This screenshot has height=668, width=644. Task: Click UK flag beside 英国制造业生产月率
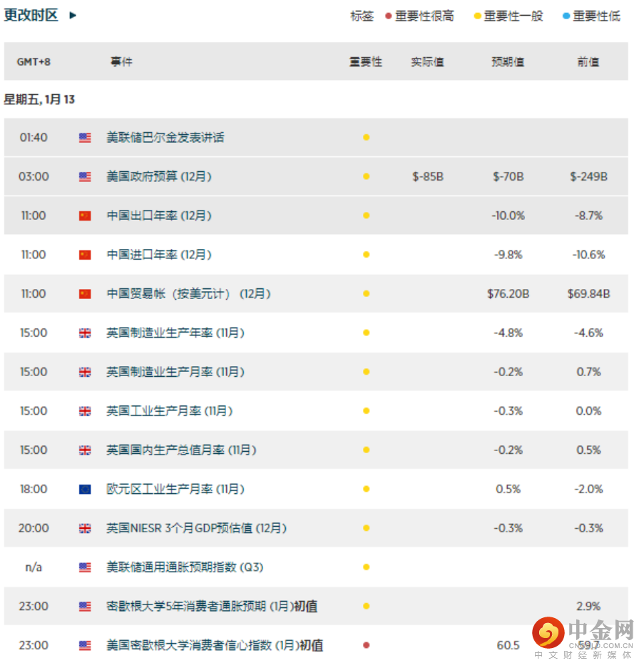(85, 373)
